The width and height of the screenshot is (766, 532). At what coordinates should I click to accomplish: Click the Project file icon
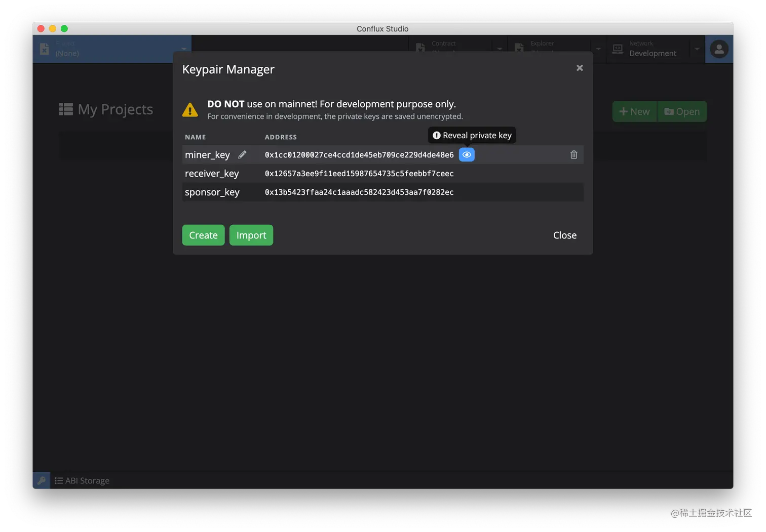[x=45, y=49]
